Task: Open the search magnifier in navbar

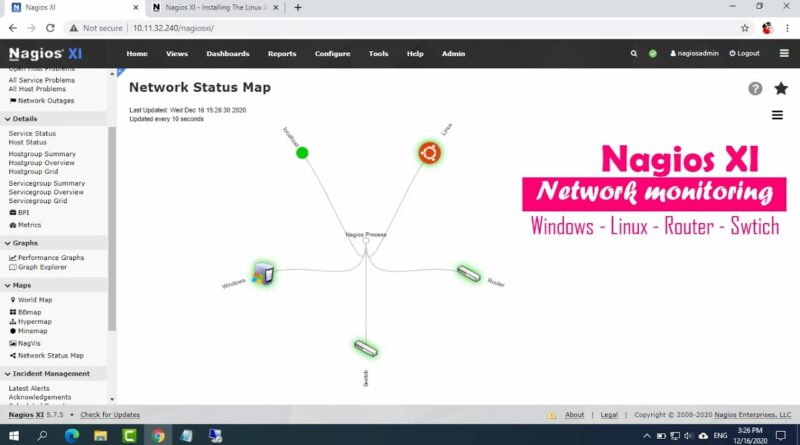Action: pyautogui.click(x=634, y=54)
